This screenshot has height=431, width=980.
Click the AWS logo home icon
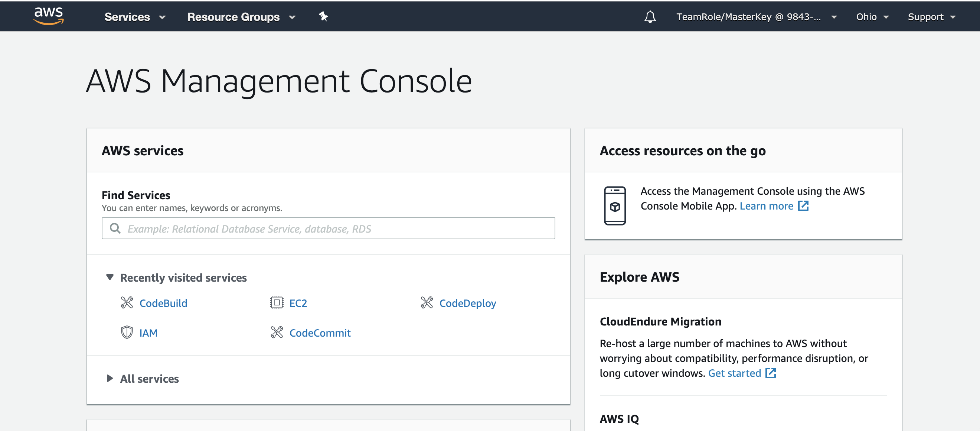coord(49,16)
